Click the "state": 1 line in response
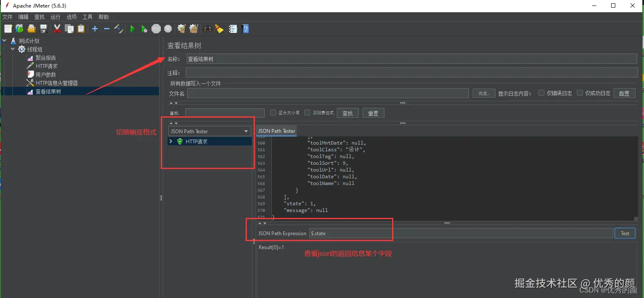Image resolution: width=644 pixels, height=298 pixels. [300, 204]
